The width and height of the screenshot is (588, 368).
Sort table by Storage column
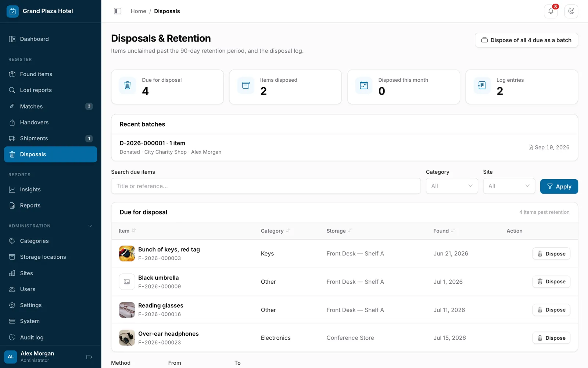(339, 231)
